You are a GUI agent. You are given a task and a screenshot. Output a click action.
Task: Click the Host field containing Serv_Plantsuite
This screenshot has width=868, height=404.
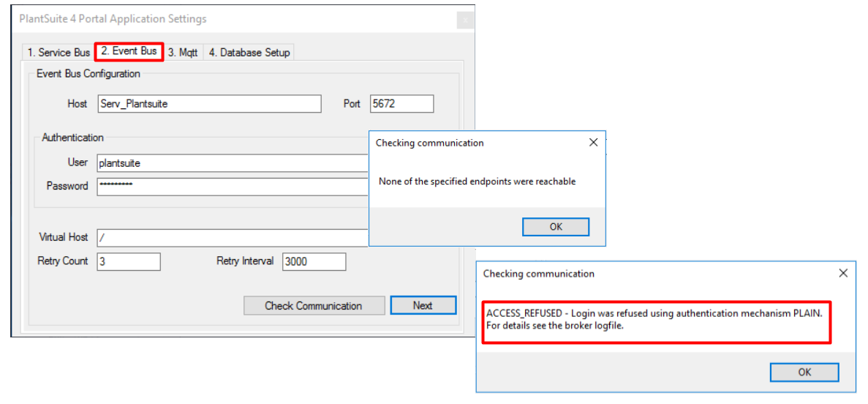click(x=208, y=104)
